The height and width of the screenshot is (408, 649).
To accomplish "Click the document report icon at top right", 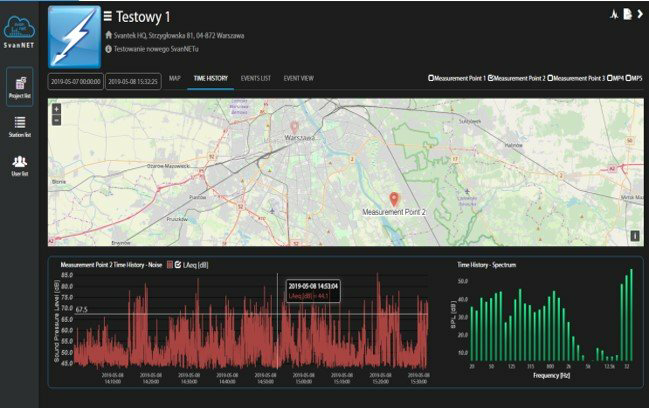I will 627,14.
